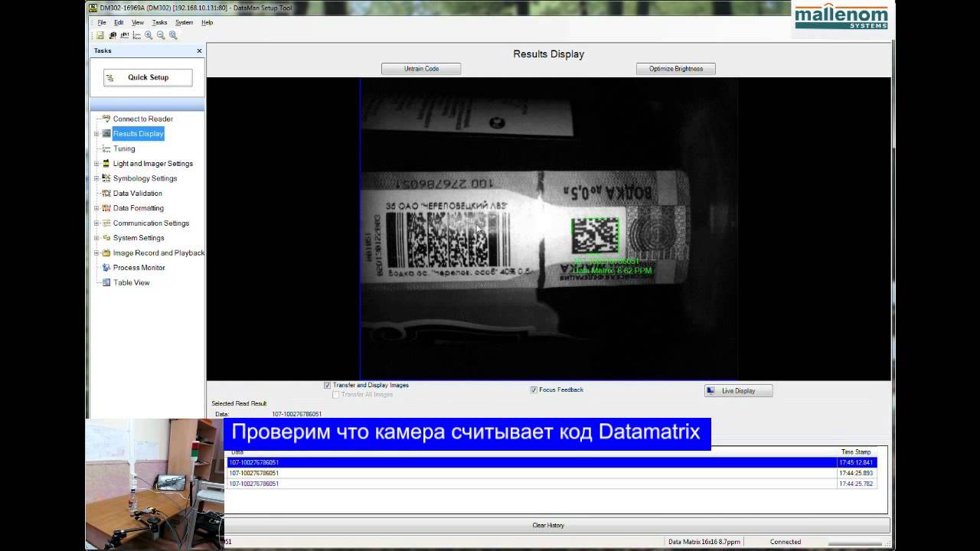
Task: Click the Zoom to Fit magnifier icon
Action: pyautogui.click(x=173, y=35)
